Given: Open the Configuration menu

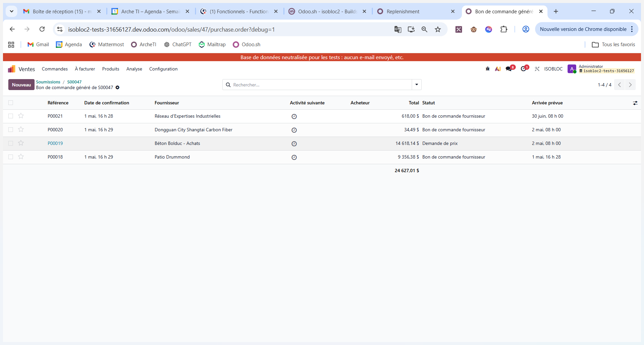Looking at the screenshot, I should (163, 69).
